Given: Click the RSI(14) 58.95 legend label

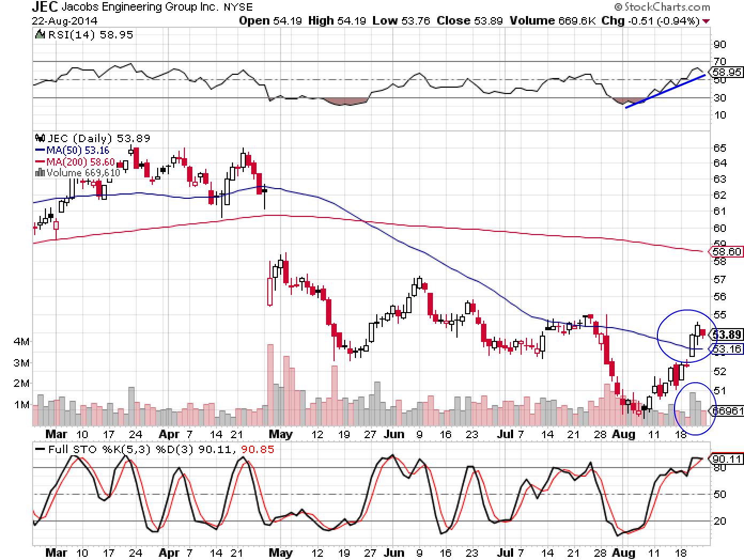Looking at the screenshot, I should [90, 35].
